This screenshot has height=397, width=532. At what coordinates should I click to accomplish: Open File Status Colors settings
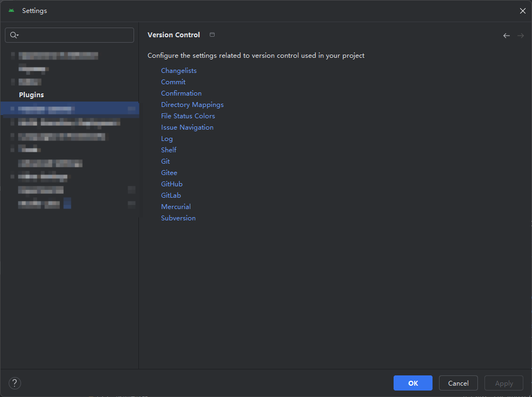coord(188,116)
